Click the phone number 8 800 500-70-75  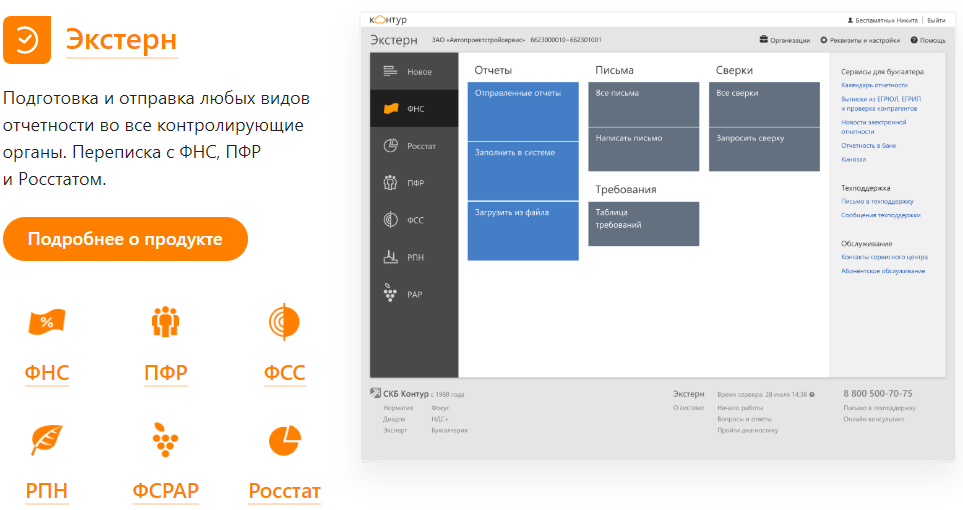[878, 393]
